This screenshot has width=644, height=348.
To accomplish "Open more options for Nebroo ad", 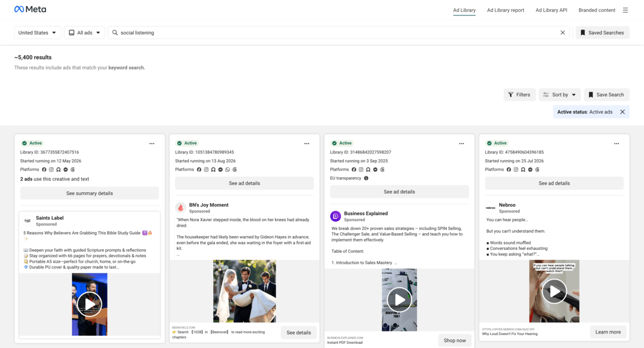I will tap(617, 143).
